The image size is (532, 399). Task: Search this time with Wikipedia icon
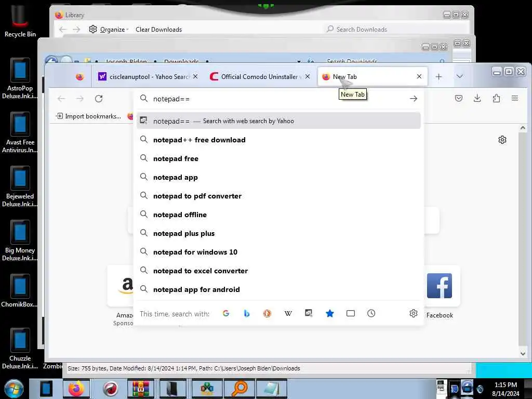tap(288, 313)
